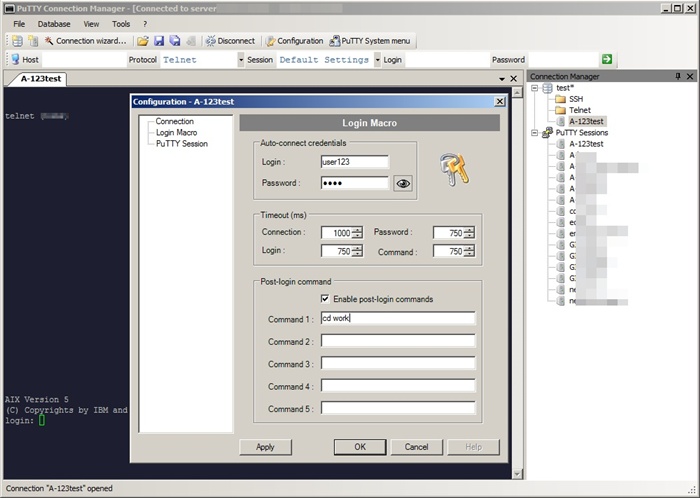The height and width of the screenshot is (498, 700).
Task: Open the PuTTY System menu
Action: coord(370,41)
